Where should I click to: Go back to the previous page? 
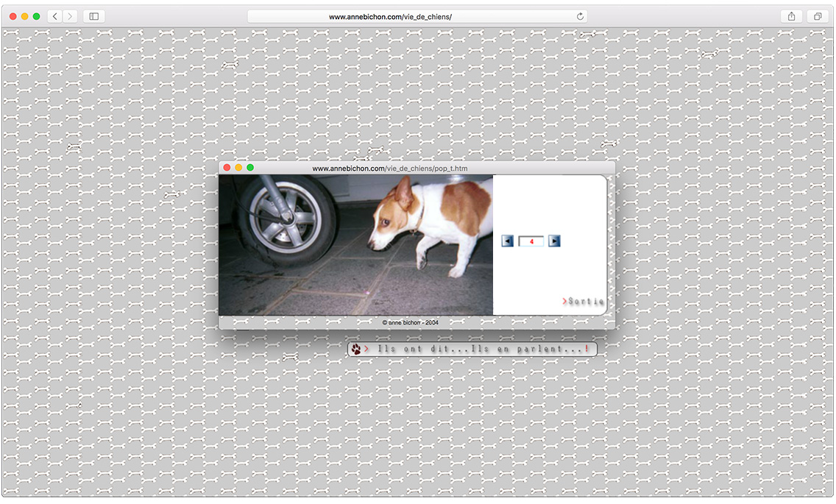coord(55,16)
